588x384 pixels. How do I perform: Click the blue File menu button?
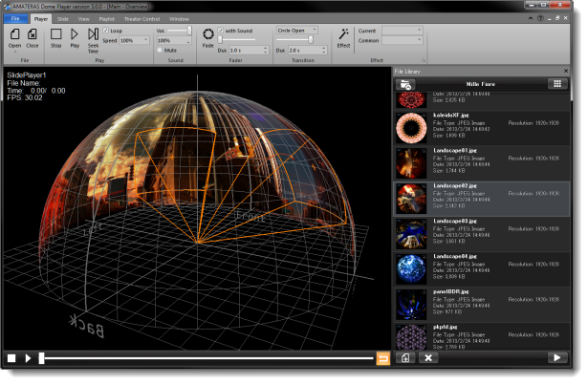(x=15, y=18)
